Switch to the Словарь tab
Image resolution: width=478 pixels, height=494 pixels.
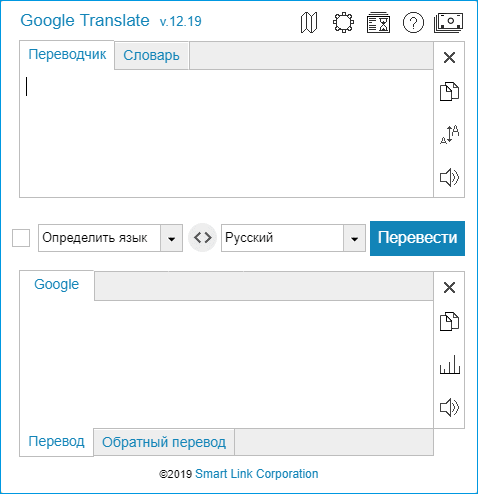152,56
